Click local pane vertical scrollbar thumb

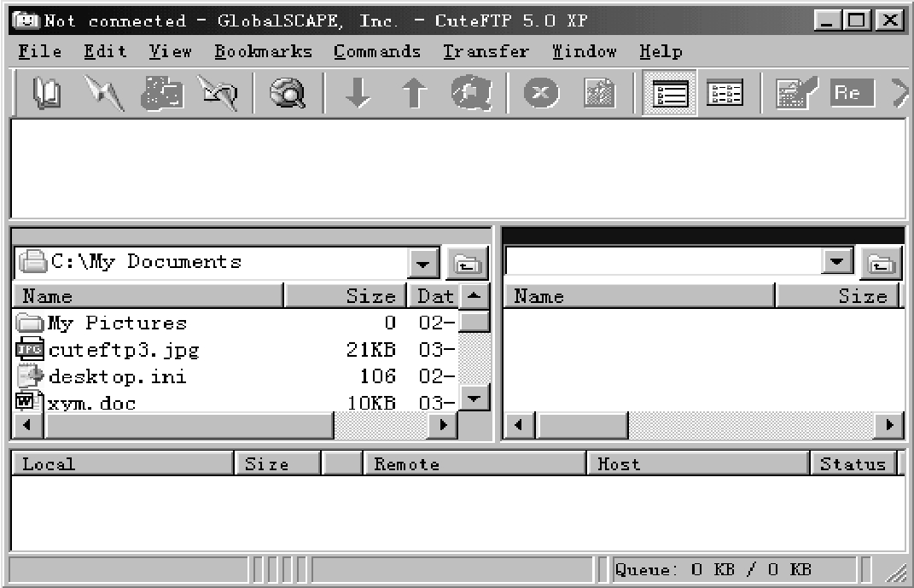point(474,321)
